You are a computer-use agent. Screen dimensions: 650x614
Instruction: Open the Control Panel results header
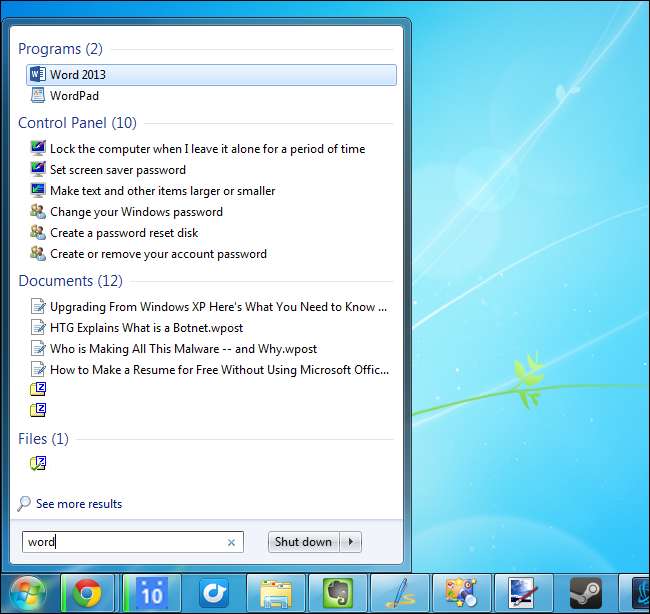click(77, 123)
